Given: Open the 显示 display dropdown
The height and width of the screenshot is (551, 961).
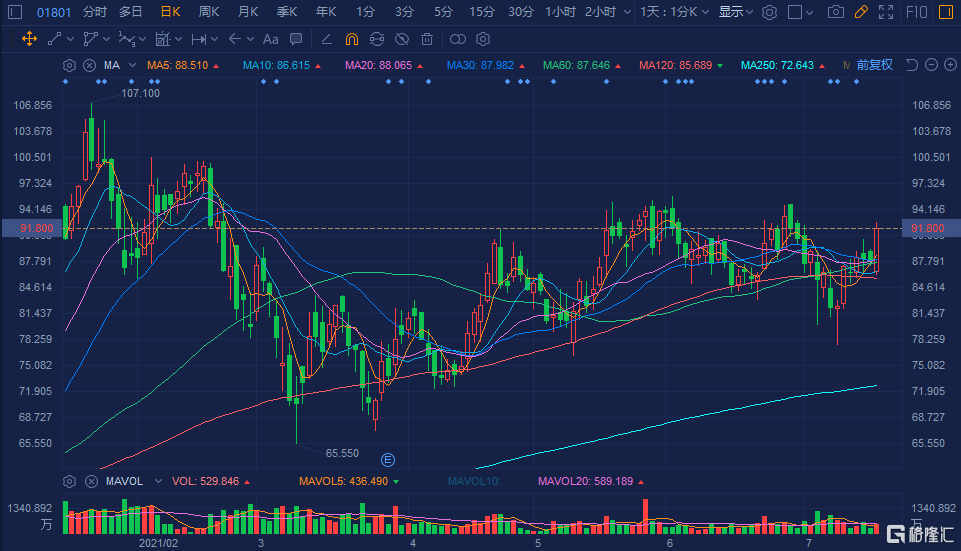Looking at the screenshot, I should (x=736, y=12).
